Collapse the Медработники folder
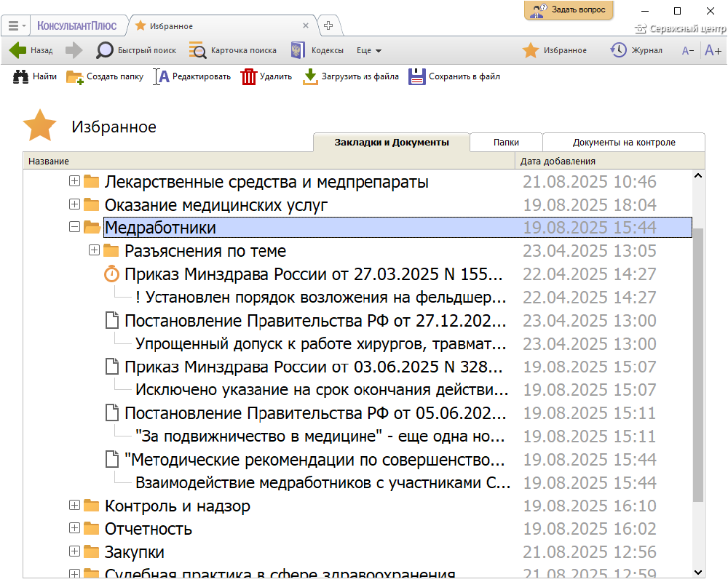Image resolution: width=728 pixels, height=582 pixels. point(74,228)
